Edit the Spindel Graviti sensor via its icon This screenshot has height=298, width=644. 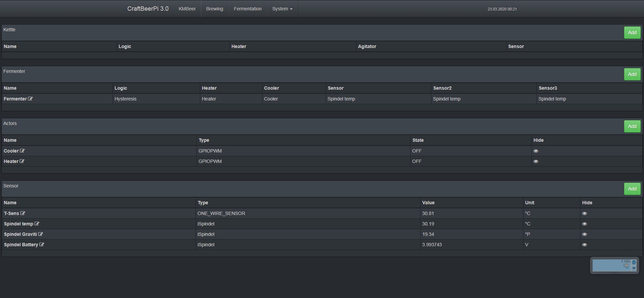click(41, 234)
